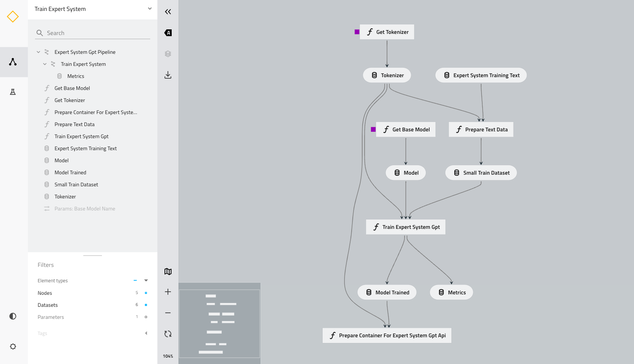Screen dimensions: 634x364
Task: Toggle text labels button
Action: [168, 33]
